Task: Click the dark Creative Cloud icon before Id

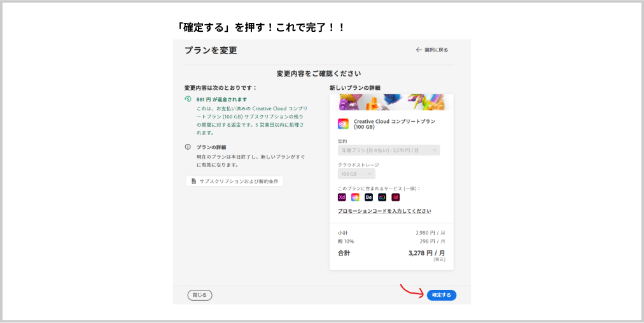Action: pos(382,197)
